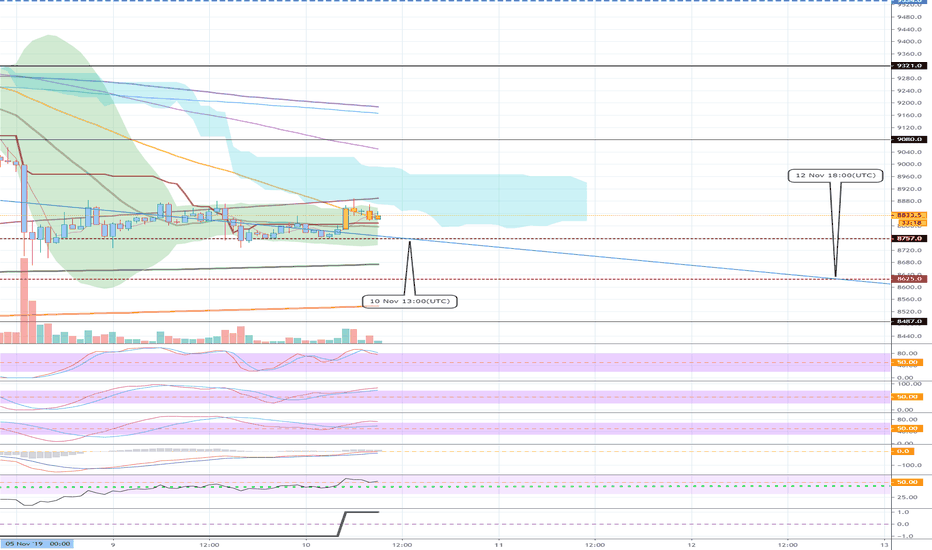Screen dimensions: 932x550
Task: Click the 9160.0 price axis tick
Action: [x=909, y=115]
